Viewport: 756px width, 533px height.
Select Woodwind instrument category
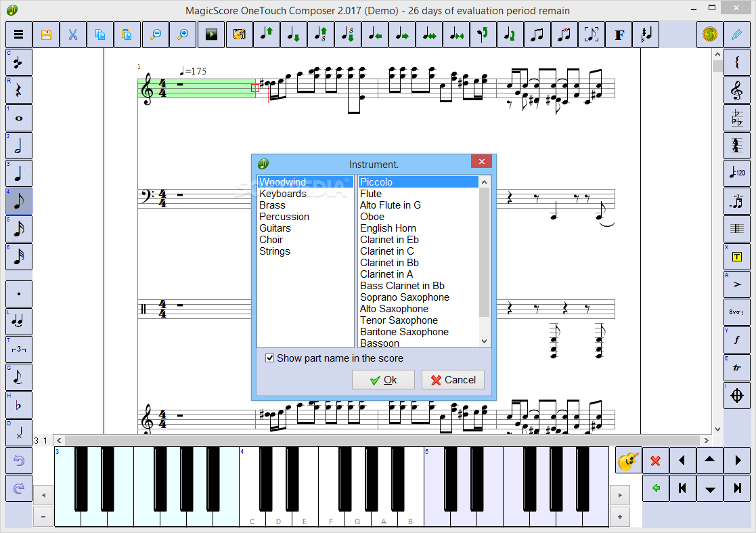coord(305,182)
